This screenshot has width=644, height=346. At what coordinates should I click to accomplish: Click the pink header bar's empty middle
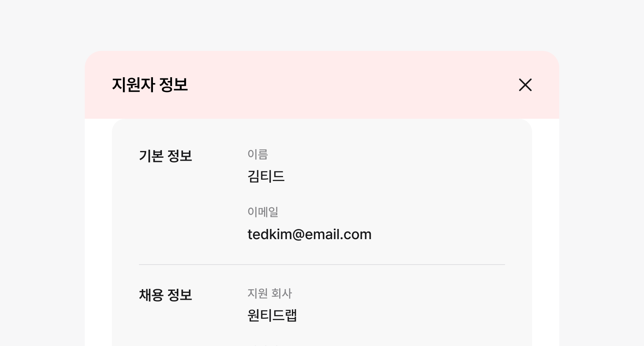339,85
